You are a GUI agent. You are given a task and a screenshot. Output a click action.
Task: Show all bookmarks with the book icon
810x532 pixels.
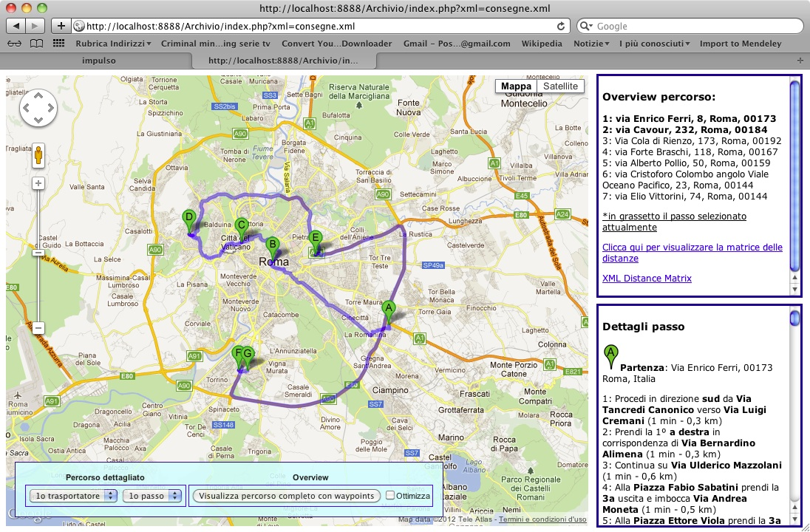[x=36, y=44]
